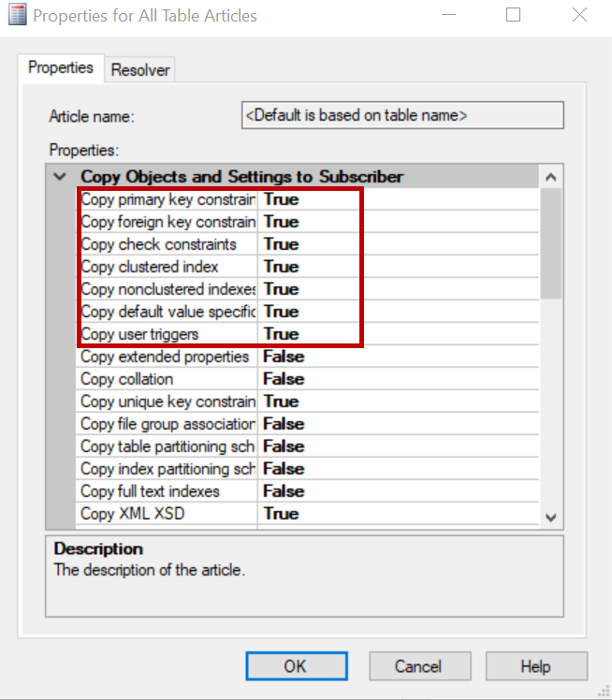612x700 pixels.
Task: Click the OK button
Action: [x=295, y=666]
